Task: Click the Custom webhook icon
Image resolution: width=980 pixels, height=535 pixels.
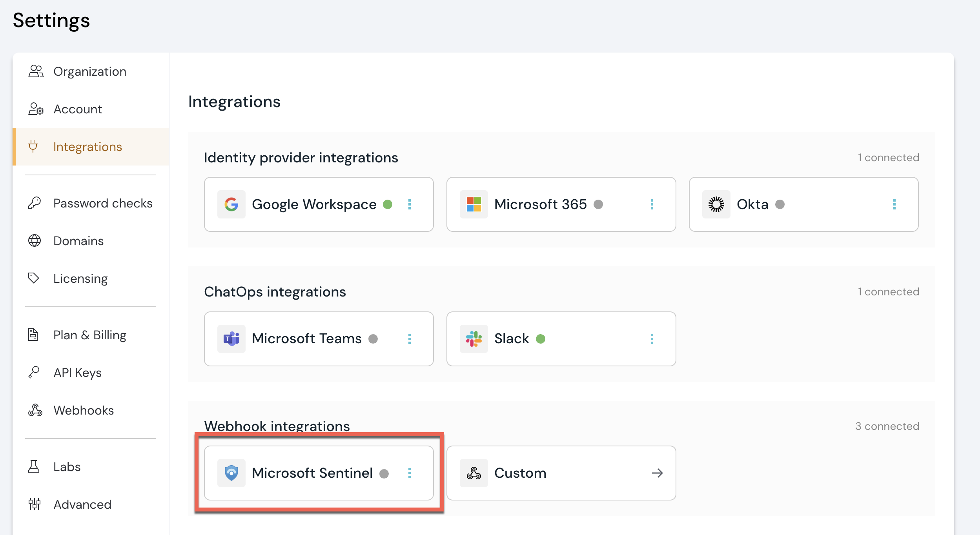Action: pos(474,473)
